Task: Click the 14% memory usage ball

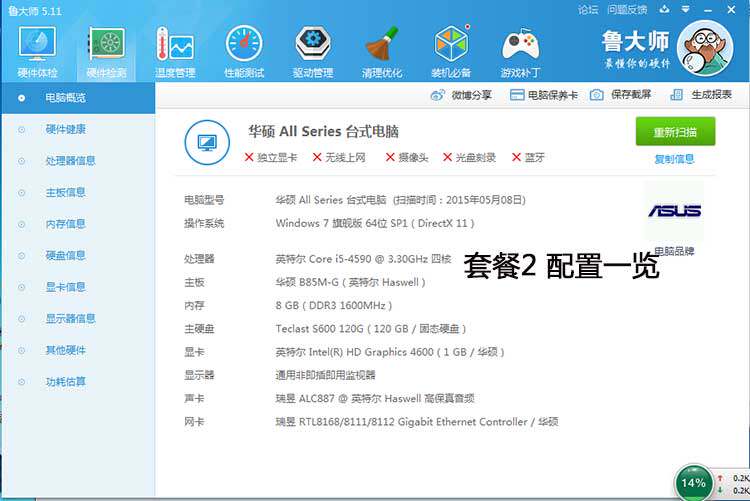Action: pos(693,482)
